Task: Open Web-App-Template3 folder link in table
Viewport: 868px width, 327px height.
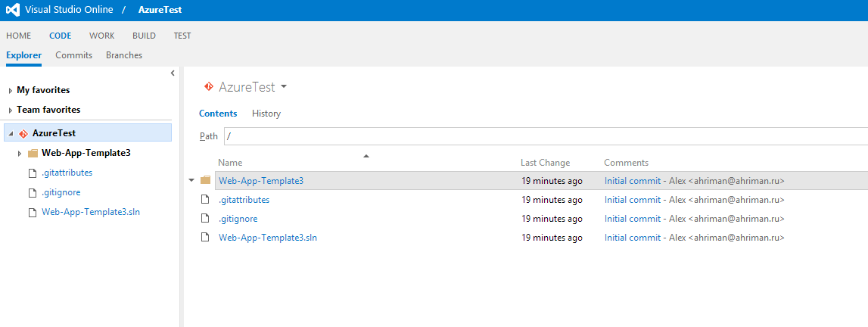Action: coord(261,180)
